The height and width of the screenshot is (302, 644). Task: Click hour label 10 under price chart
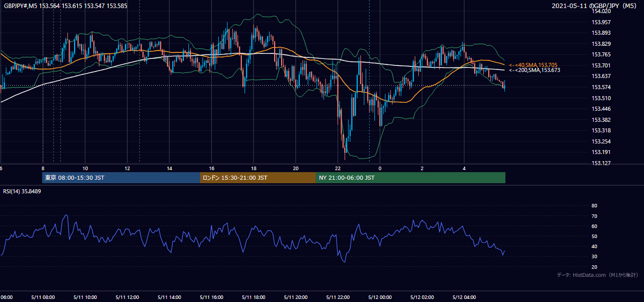85,168
